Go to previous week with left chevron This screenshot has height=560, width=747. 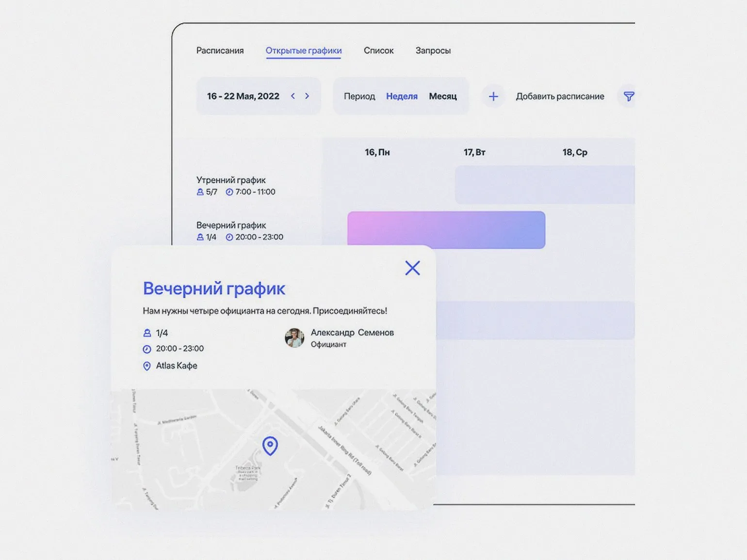293,96
